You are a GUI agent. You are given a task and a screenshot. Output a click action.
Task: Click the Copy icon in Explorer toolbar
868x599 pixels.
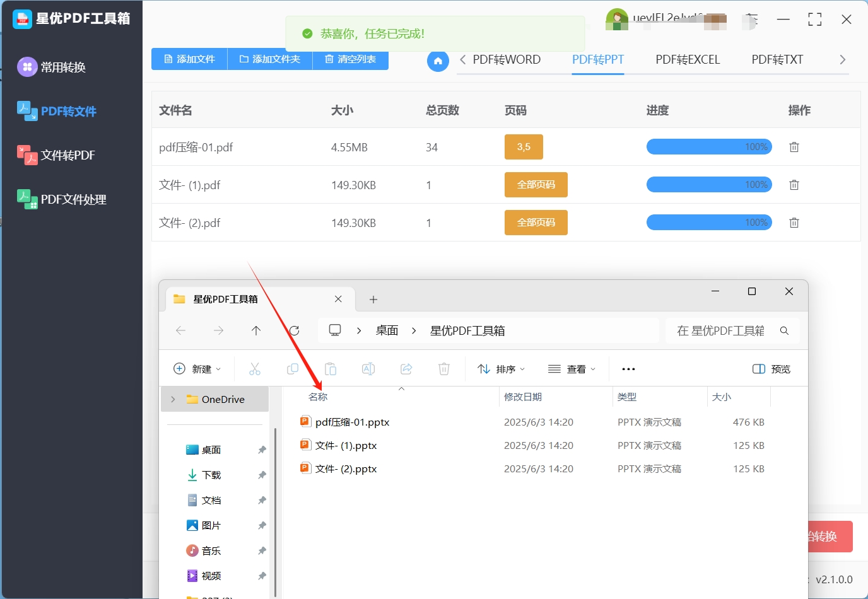pos(293,369)
